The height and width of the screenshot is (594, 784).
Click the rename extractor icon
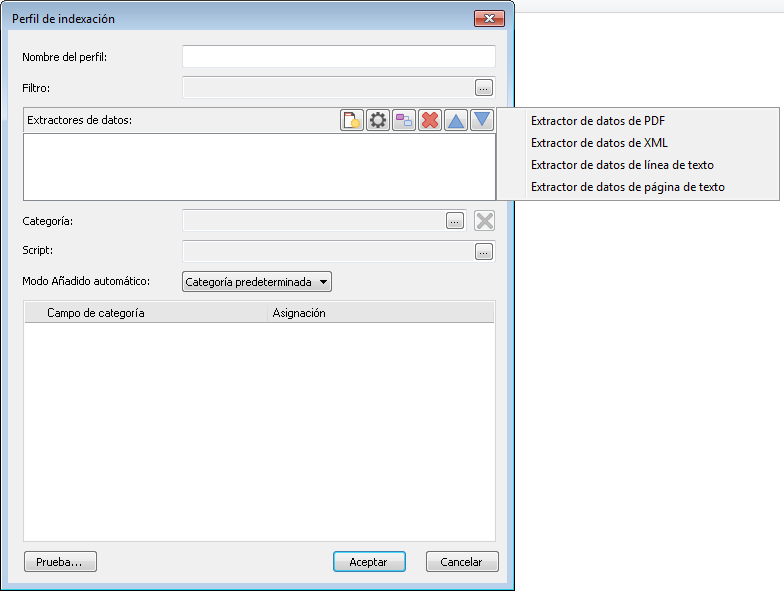pos(404,120)
